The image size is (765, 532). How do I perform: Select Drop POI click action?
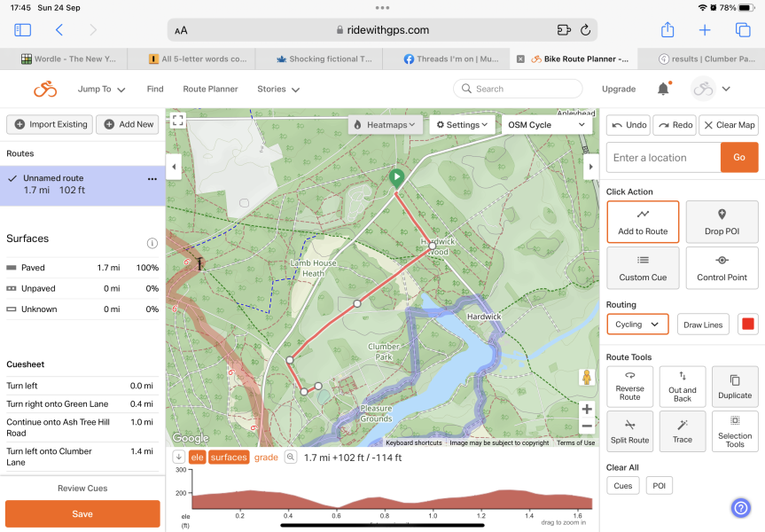tap(722, 222)
